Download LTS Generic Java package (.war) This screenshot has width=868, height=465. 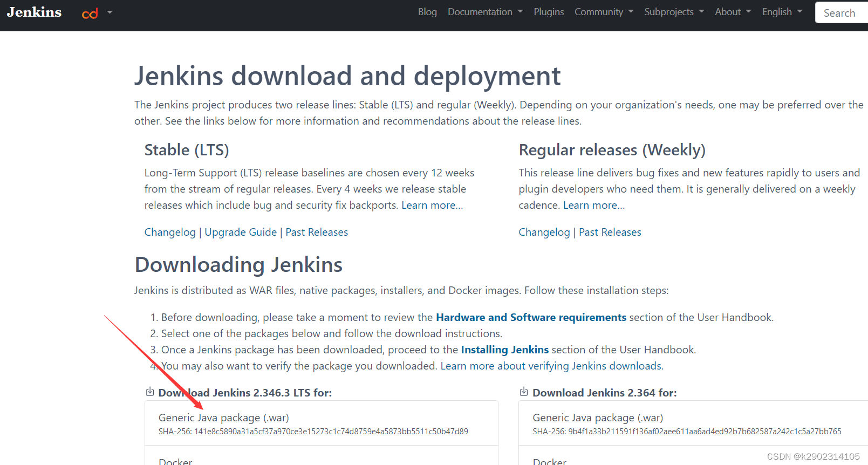(321, 423)
